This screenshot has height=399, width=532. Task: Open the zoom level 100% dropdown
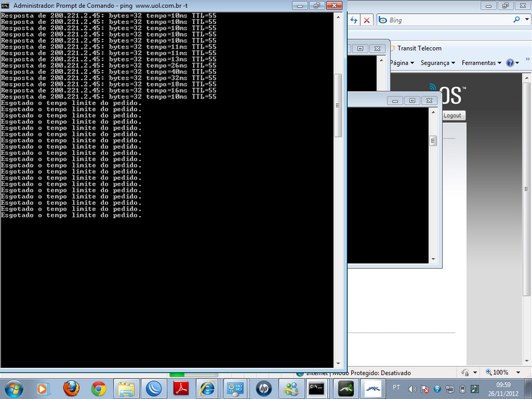coord(519,372)
